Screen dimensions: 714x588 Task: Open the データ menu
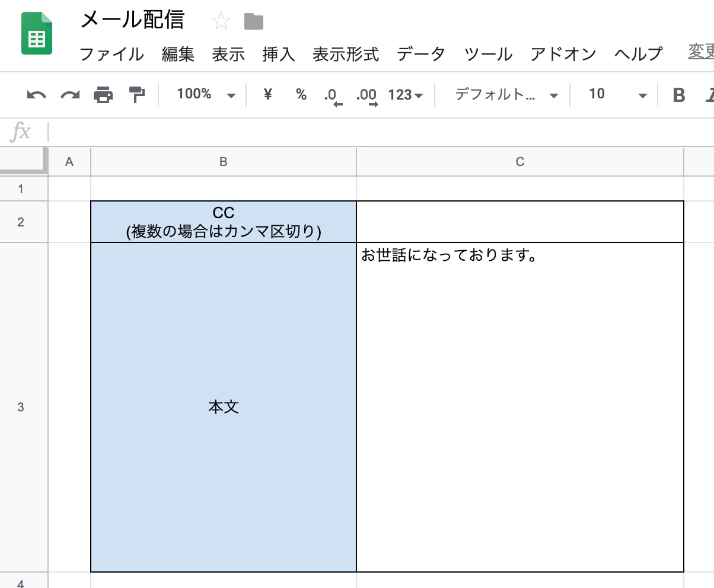coord(421,55)
